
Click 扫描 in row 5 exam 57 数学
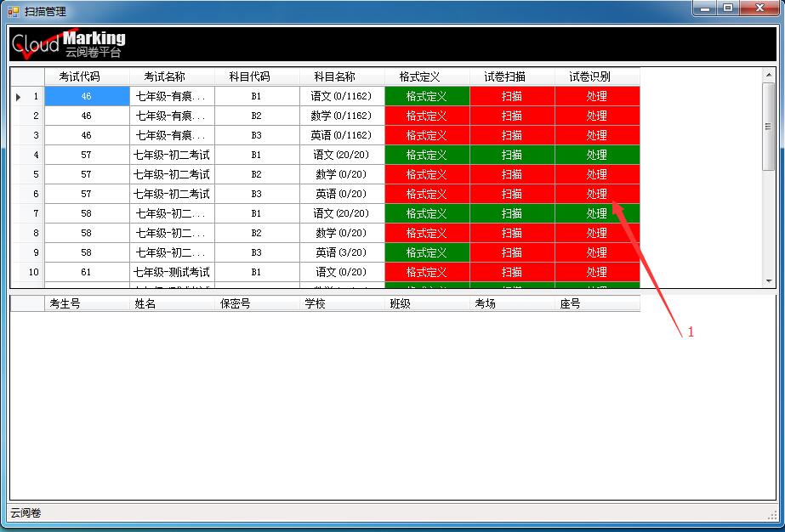click(513, 174)
